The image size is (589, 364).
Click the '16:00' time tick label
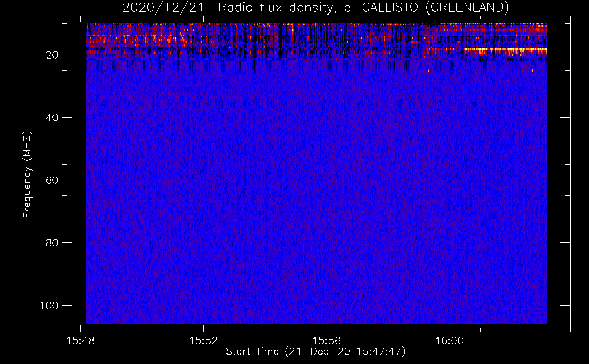tap(450, 341)
